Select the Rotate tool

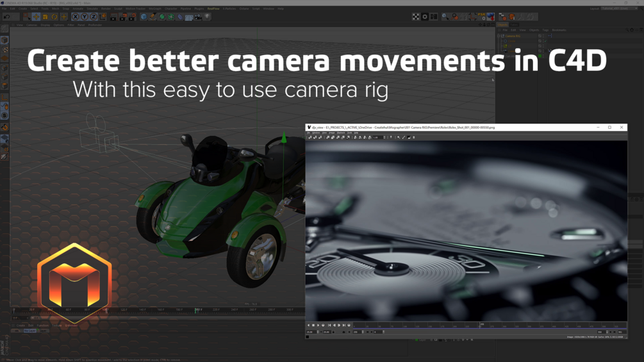(54, 17)
